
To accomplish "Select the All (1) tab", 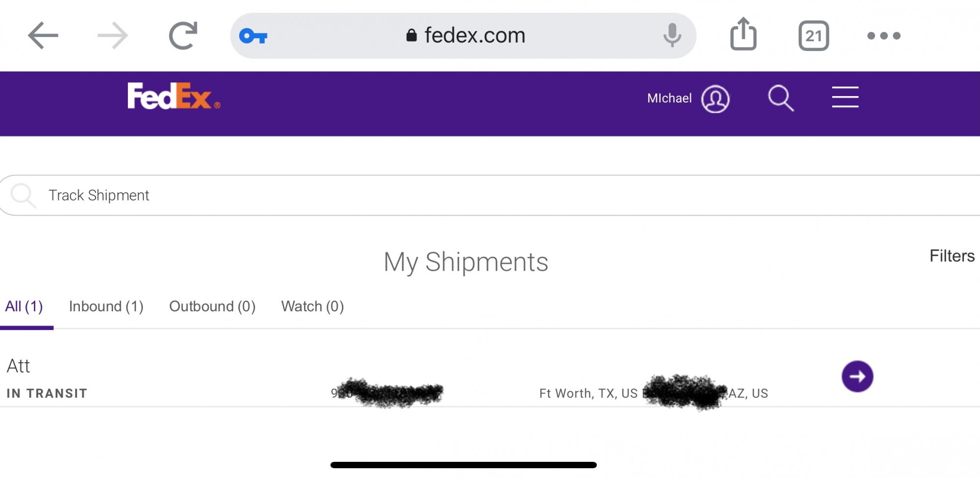I will 24,306.
